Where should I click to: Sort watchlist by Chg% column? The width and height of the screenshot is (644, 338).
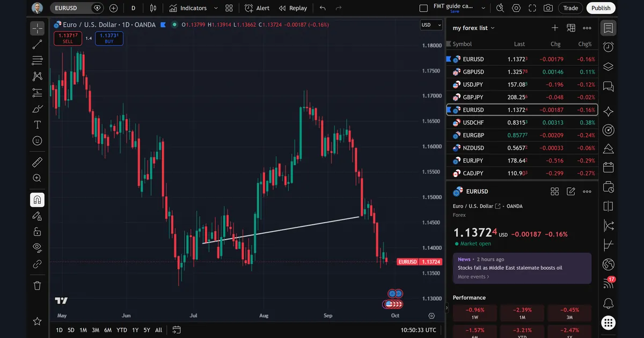click(x=584, y=44)
